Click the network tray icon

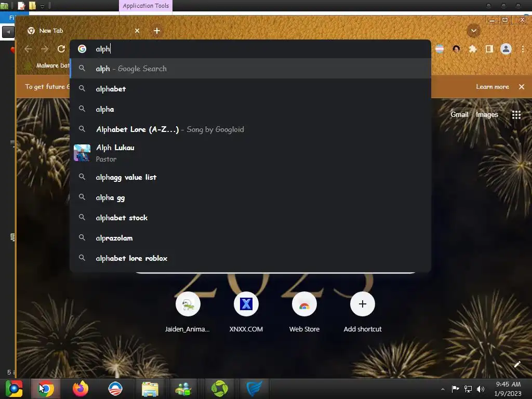(x=468, y=389)
